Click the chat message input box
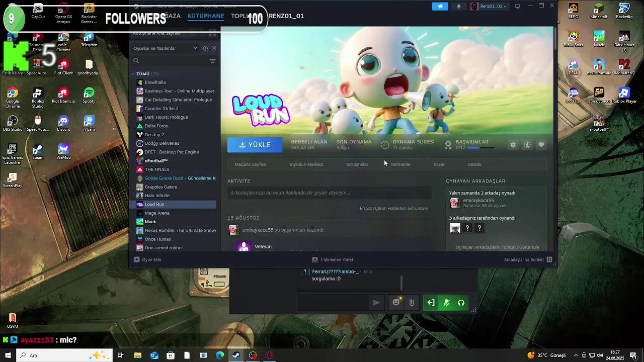644x362 pixels. pyautogui.click(x=335, y=303)
